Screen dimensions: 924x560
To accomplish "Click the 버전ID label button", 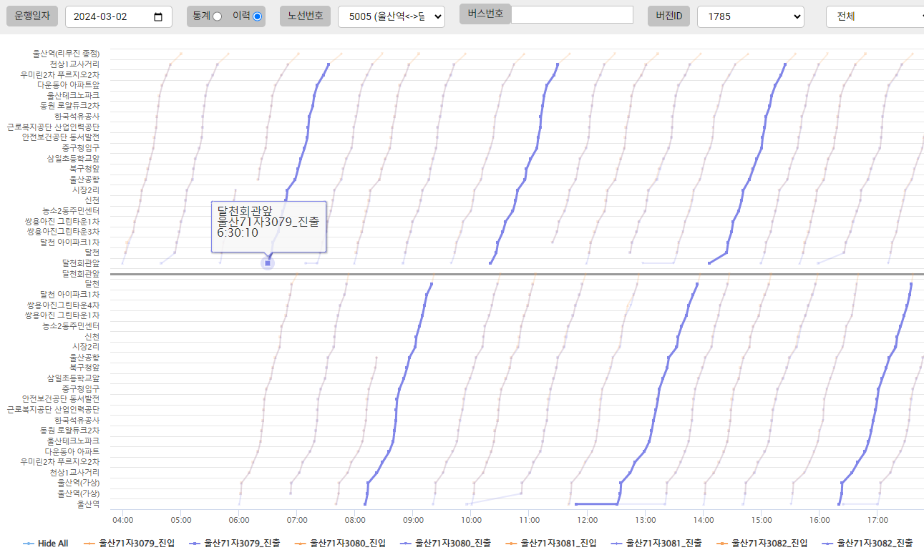I will pyautogui.click(x=668, y=16).
